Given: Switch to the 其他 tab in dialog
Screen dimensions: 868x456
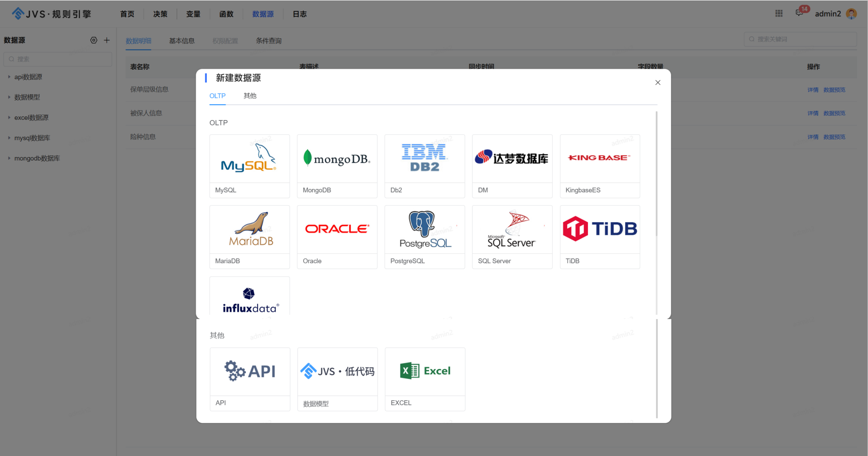Looking at the screenshot, I should 250,96.
